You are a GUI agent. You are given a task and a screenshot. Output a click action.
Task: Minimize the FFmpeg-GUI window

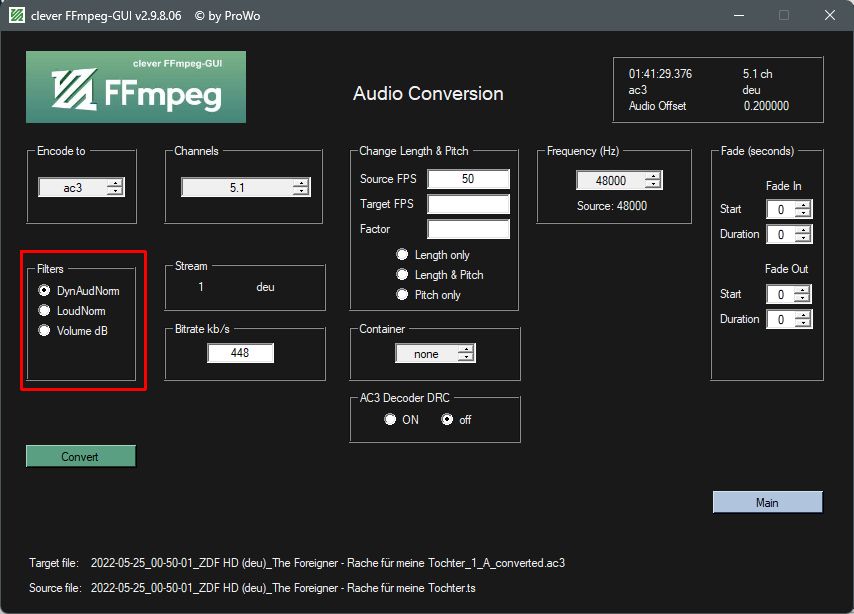(739, 15)
